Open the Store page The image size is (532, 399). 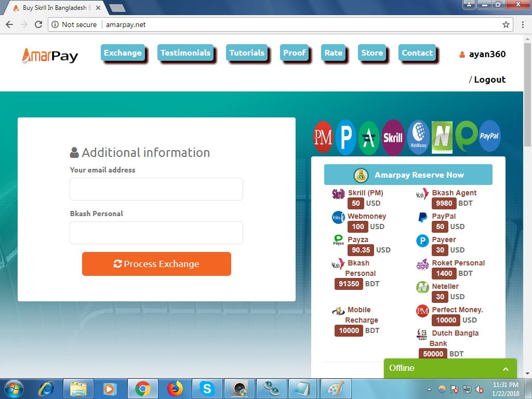[372, 52]
